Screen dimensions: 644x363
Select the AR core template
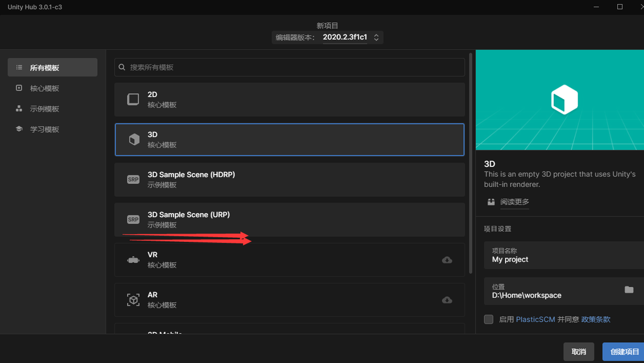[x=290, y=300]
